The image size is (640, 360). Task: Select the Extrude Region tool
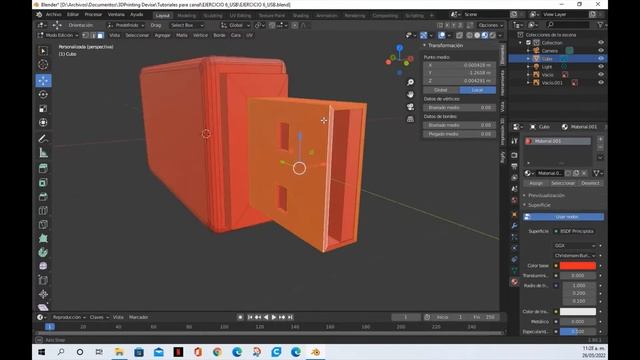(43, 168)
